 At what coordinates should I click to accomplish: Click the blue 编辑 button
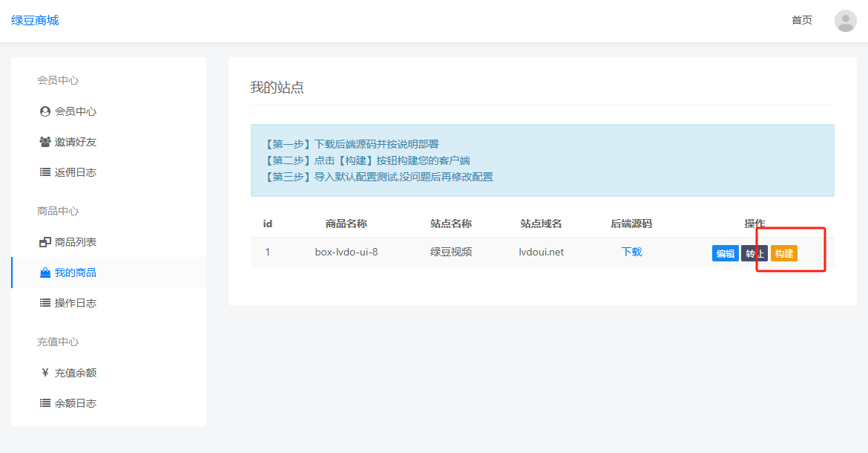725,253
